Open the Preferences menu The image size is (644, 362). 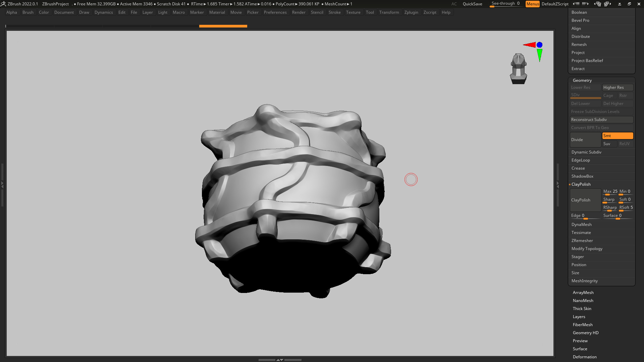point(275,12)
